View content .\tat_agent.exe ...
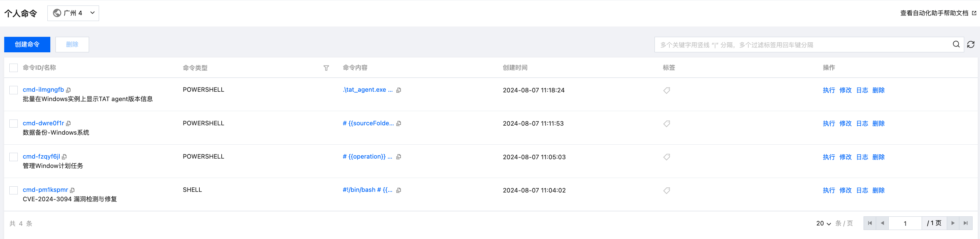Image resolution: width=980 pixels, height=239 pixels. click(367, 89)
